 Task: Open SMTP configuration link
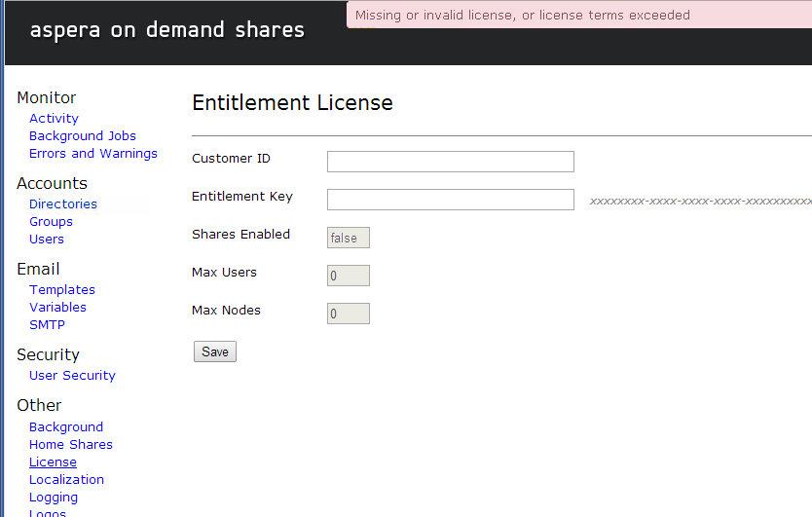point(47,325)
